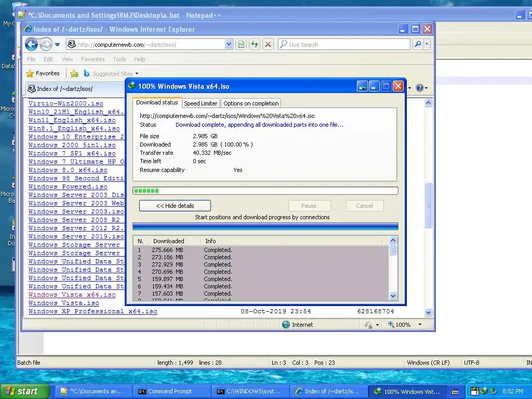Switch to 100% Windows Vist... taskbar button
This screenshot has height=399, width=532.
(407, 392)
